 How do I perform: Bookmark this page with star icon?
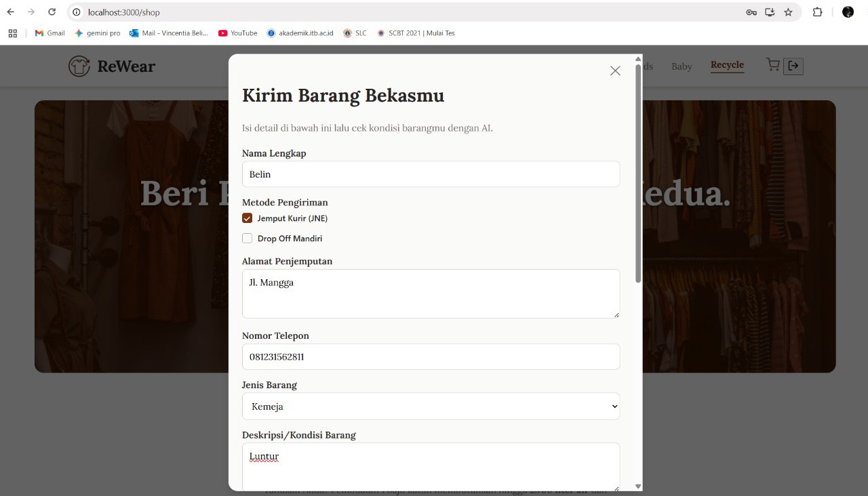click(x=788, y=12)
